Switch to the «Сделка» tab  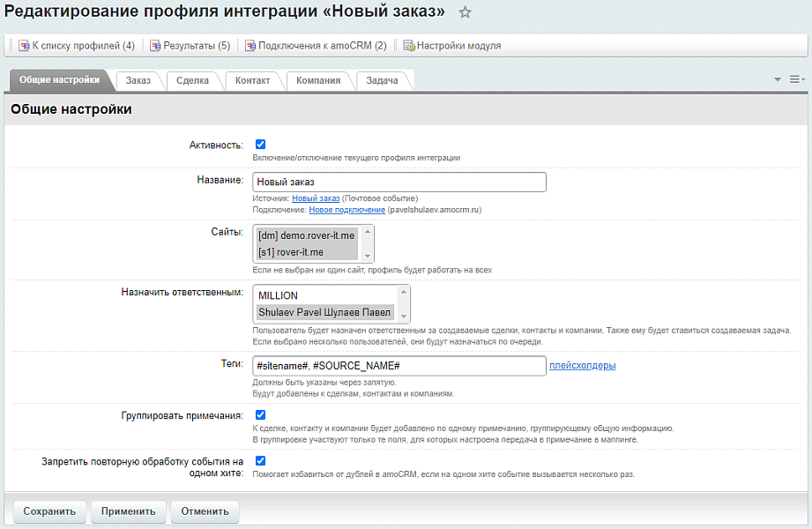point(195,80)
